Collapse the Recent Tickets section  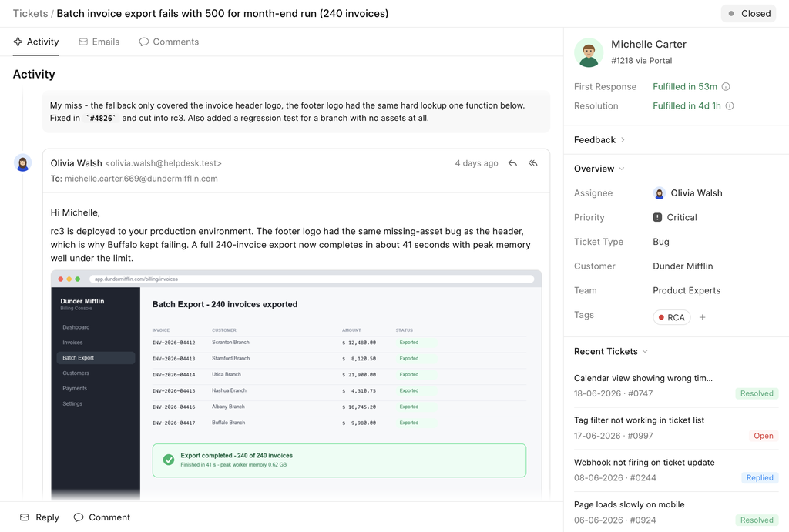(611, 352)
